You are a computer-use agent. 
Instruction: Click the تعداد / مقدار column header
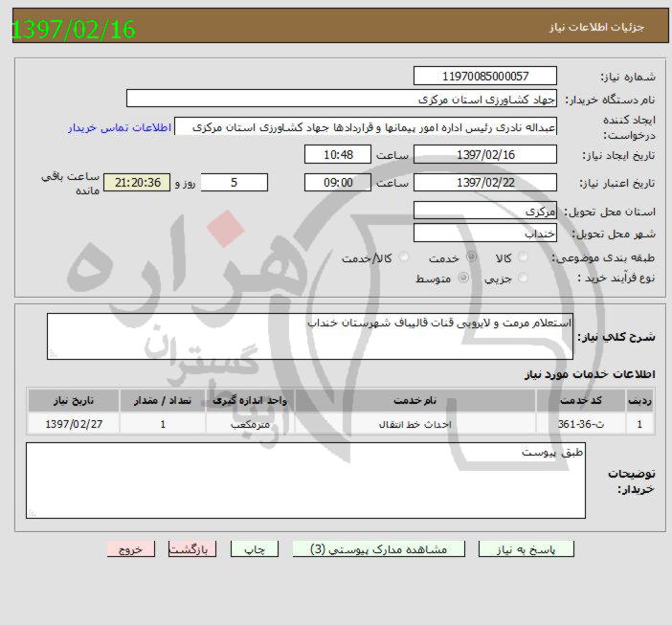tap(163, 400)
